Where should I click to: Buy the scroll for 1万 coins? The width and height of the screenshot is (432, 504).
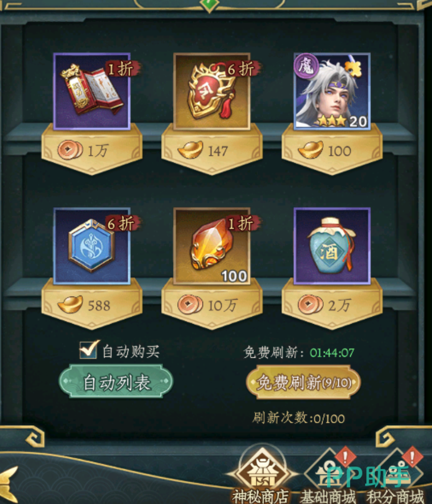pos(92,150)
